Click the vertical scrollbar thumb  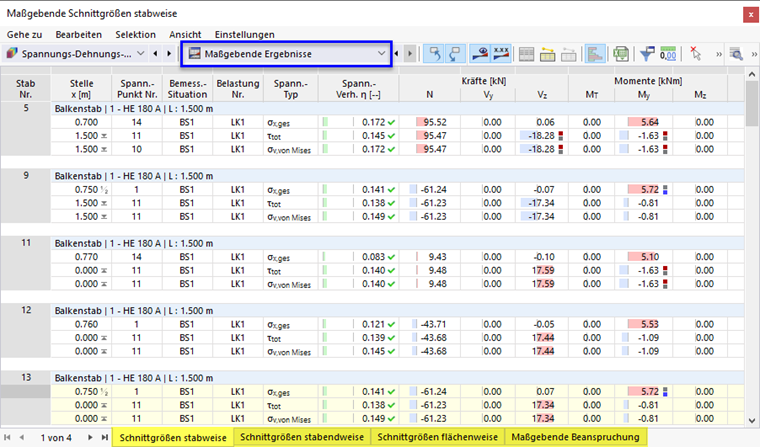click(x=751, y=103)
